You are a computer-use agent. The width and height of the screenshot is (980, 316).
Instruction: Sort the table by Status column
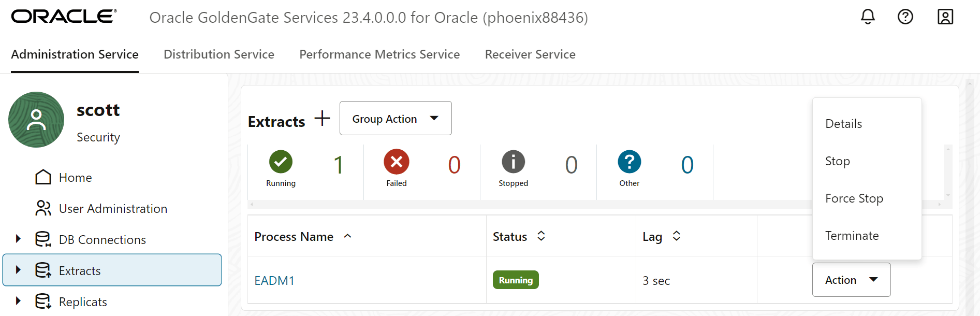[x=541, y=236]
